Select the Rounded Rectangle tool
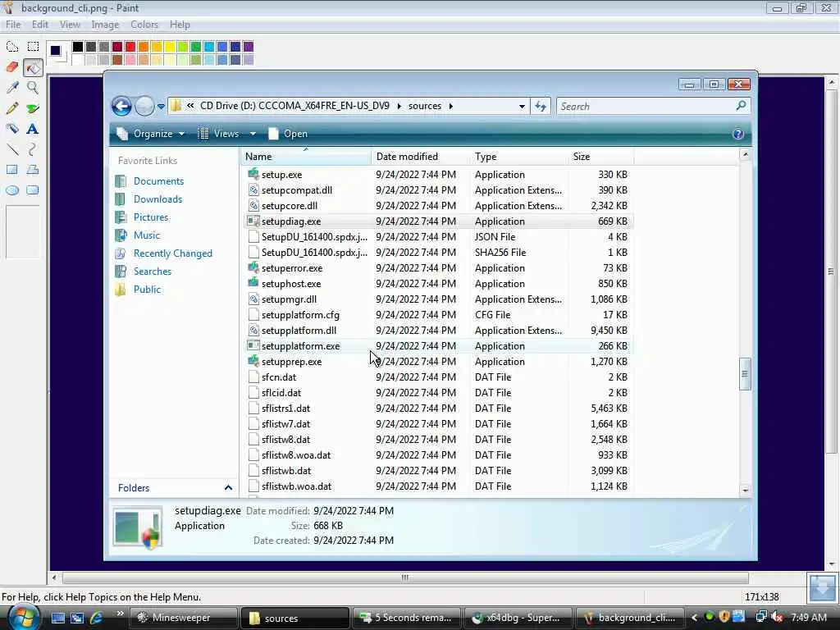The image size is (840, 630). [x=33, y=190]
